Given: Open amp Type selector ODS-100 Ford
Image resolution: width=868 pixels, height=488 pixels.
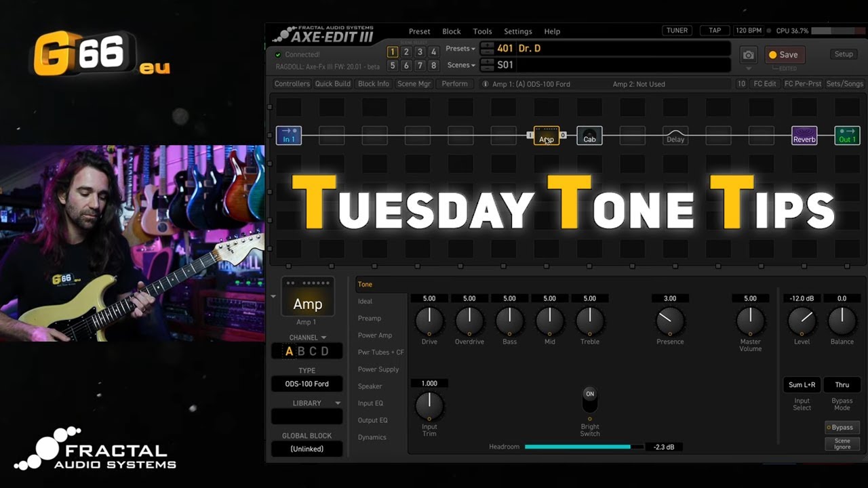Looking at the screenshot, I should tap(307, 384).
